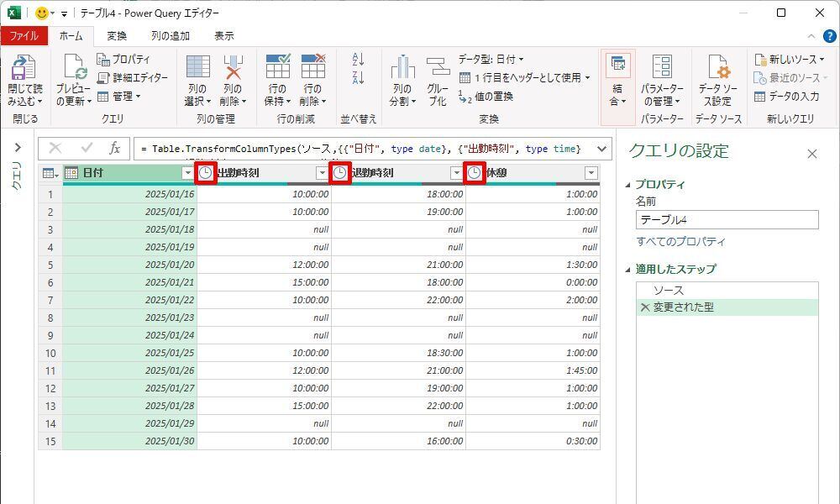Switch to the Transform tab (変換)
This screenshot has height=504, width=840.
(x=117, y=36)
